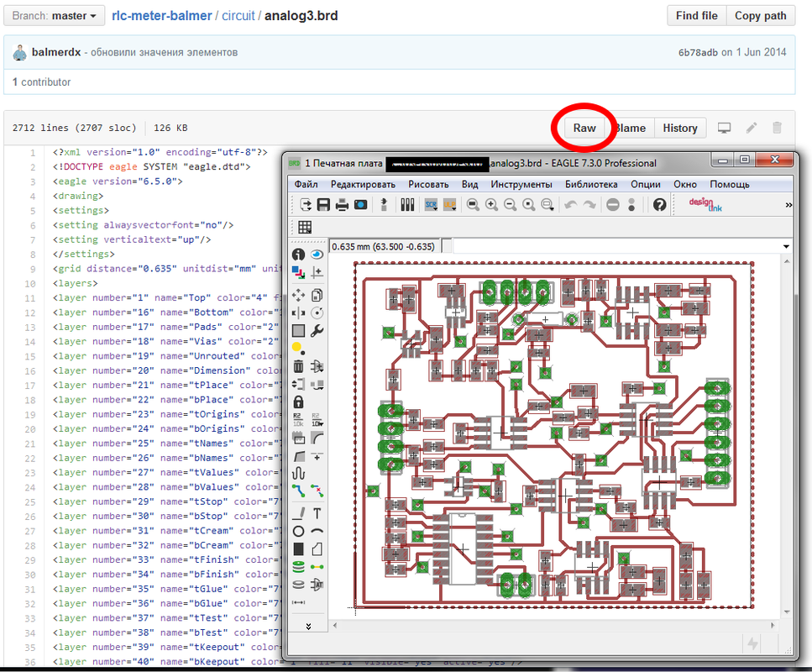This screenshot has width=812, height=672.
Task: Click the Copy path button
Action: pyautogui.click(x=760, y=16)
